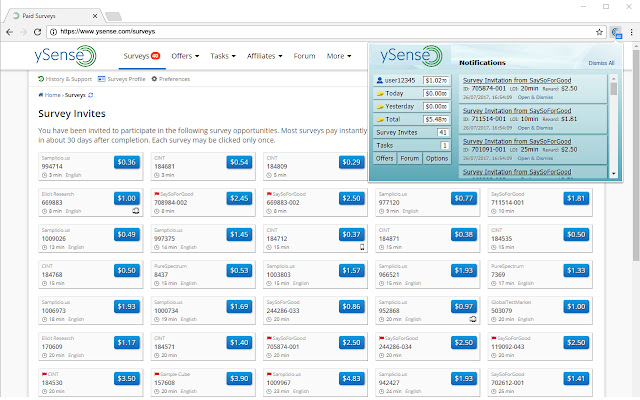The height and width of the screenshot is (400, 640).
Task: Open Surveys Profile
Action: coord(123,78)
